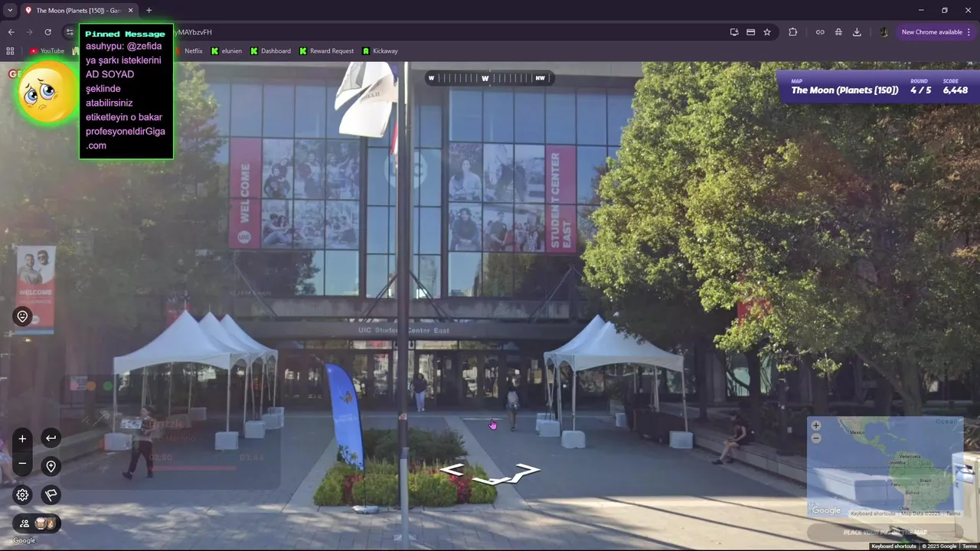980x551 pixels.
Task: Zoom out with the minus button in Street View
Action: [22, 463]
